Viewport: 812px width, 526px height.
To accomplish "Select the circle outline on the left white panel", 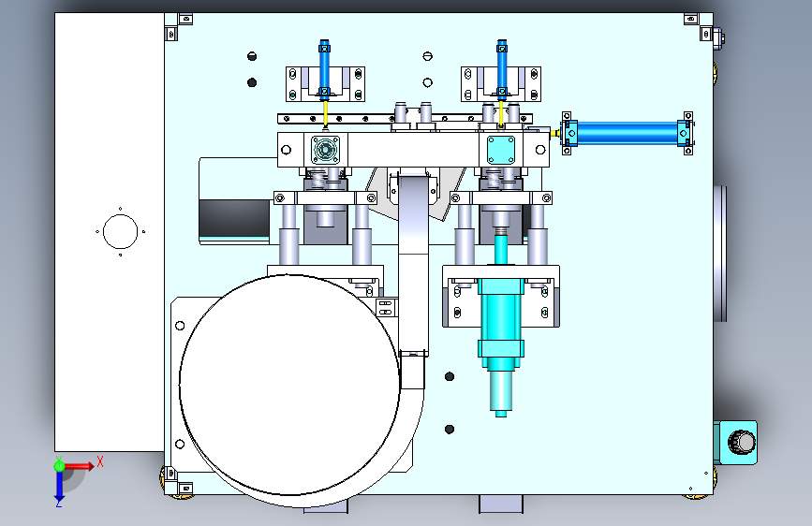I will tap(120, 232).
